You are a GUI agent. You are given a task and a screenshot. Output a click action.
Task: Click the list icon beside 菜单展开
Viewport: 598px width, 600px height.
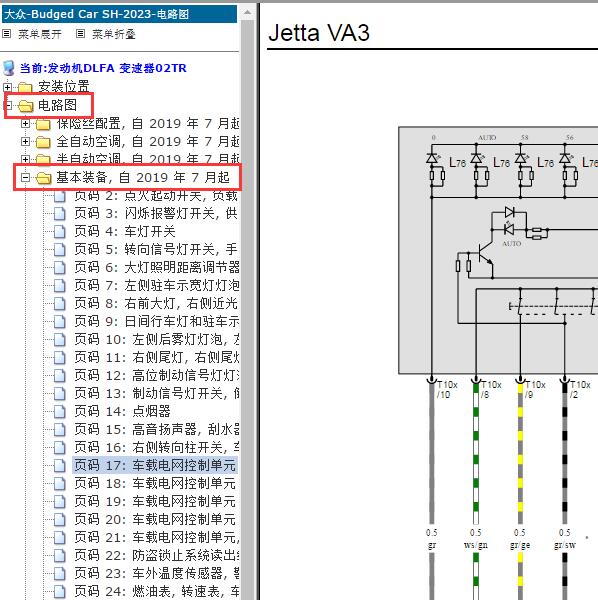7,34
